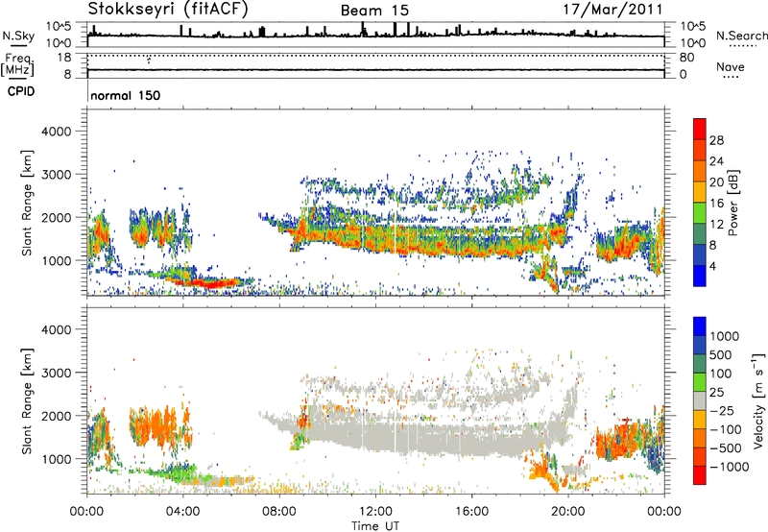Click the Power colorbar segment between 20 and 24
Screen dimensions: 768x532
coord(700,171)
